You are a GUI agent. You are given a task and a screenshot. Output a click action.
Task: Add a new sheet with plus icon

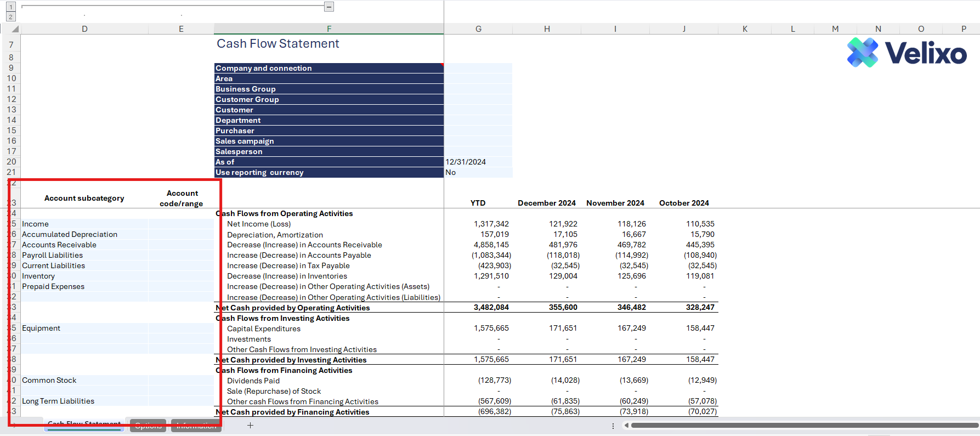click(x=250, y=426)
